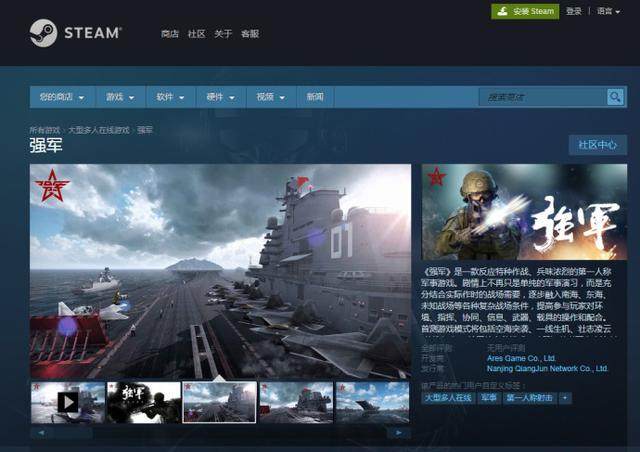The image size is (640, 452).
Task: Play the video thumbnail with play icon
Action: (68, 403)
